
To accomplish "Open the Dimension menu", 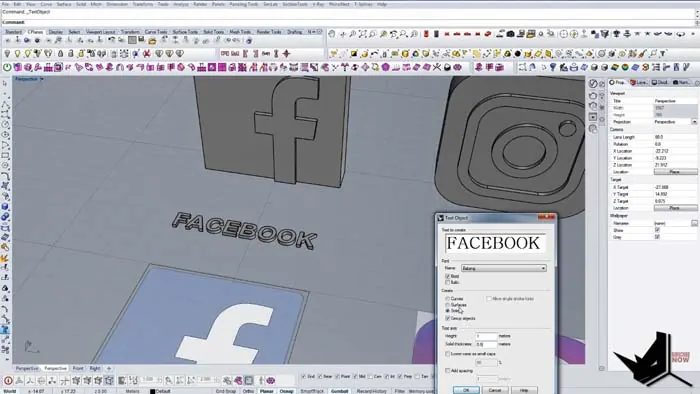I will tap(117, 4).
